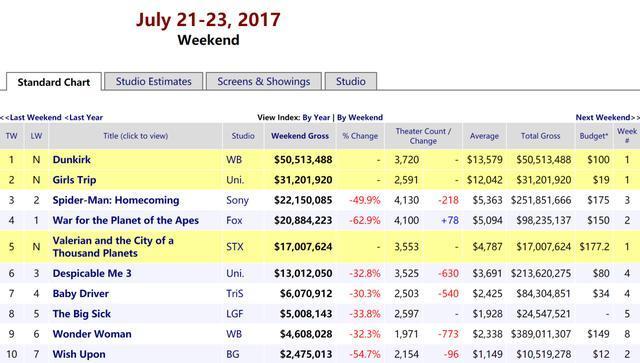Sort by Weekend Gross column header

pos(300,136)
